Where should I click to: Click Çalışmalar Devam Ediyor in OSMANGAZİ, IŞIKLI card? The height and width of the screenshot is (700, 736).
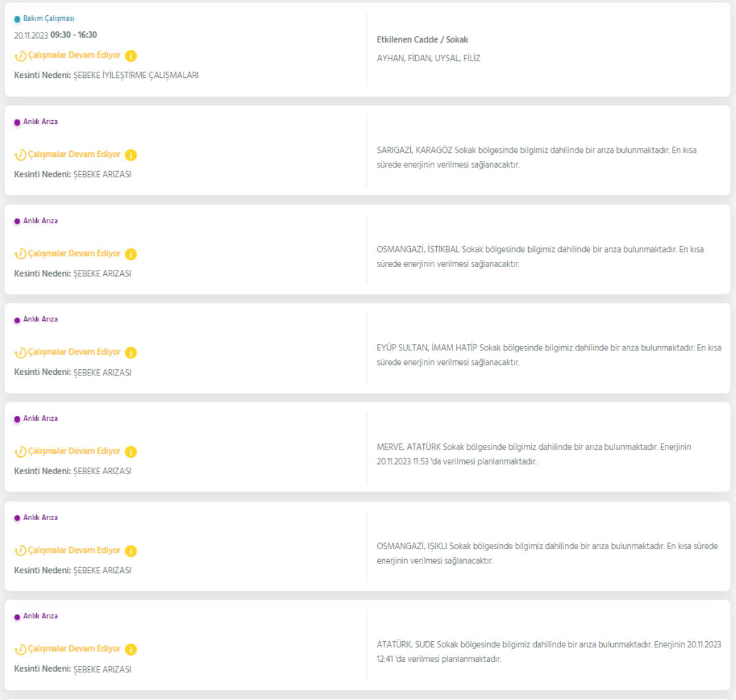(x=74, y=550)
